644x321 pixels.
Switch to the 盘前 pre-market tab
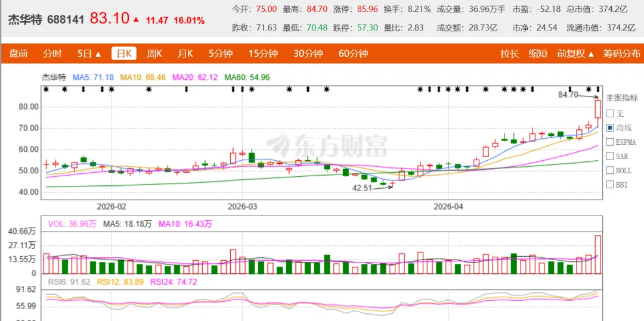[18, 54]
